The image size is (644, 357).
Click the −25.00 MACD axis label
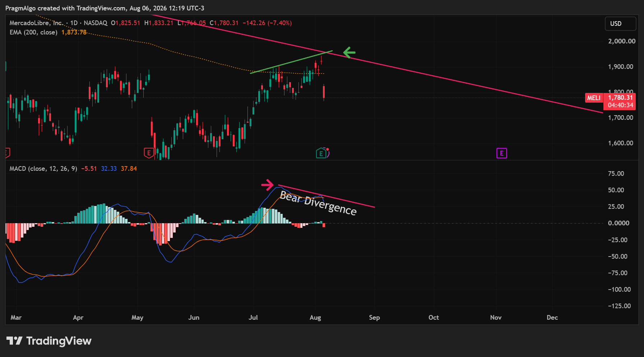click(618, 240)
